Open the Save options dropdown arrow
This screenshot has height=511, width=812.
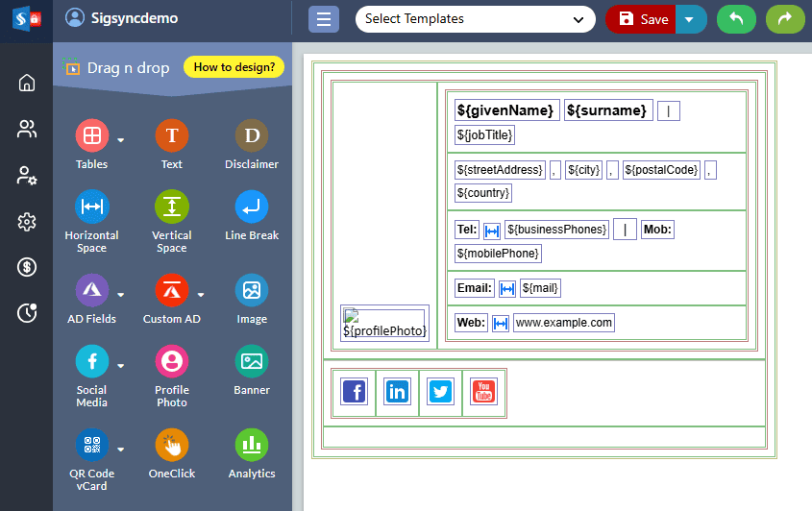(691, 19)
